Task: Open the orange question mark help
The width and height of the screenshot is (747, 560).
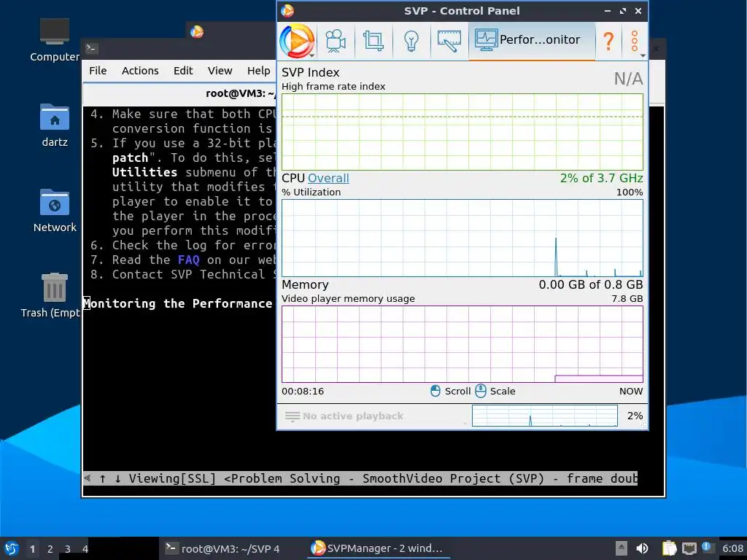Action: (x=608, y=41)
